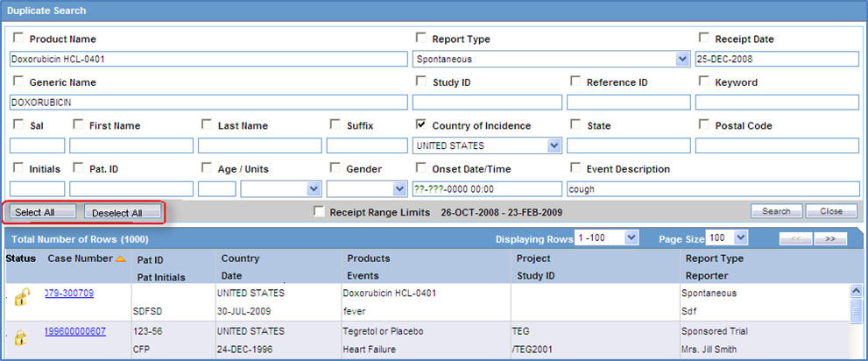Click the lock icon for case 199600000607
The width and height of the screenshot is (868, 361).
20,337
